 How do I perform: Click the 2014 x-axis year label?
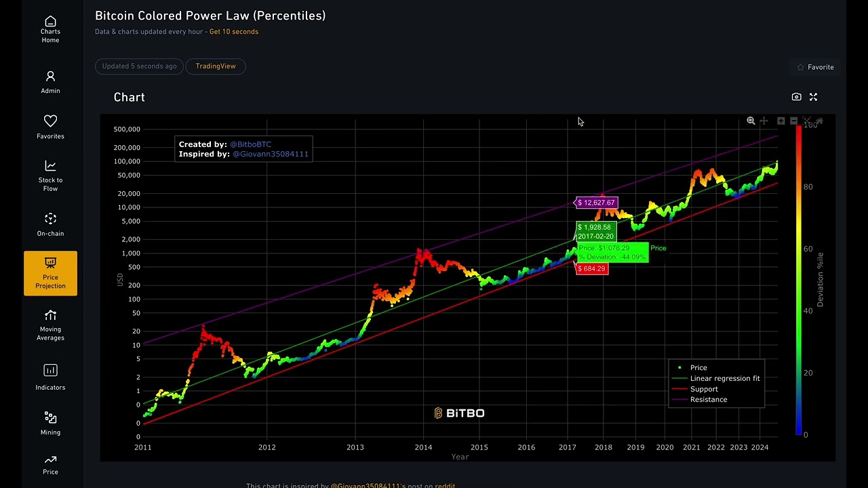(x=423, y=447)
